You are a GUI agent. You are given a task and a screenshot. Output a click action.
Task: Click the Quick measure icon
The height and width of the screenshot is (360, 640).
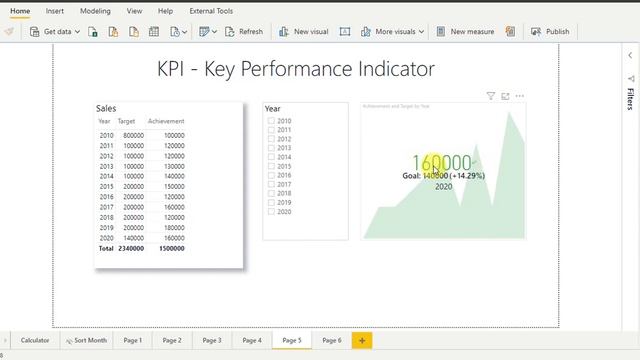[510, 31]
